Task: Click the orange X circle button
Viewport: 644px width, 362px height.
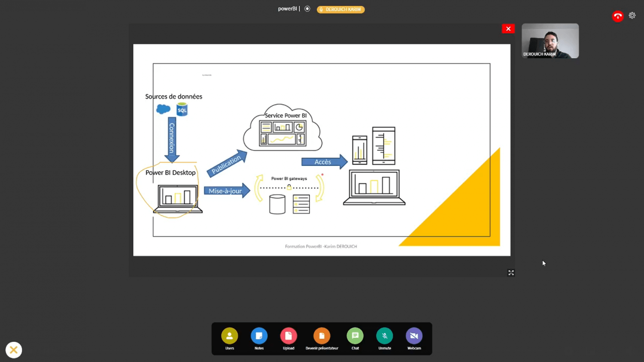Action: click(14, 350)
